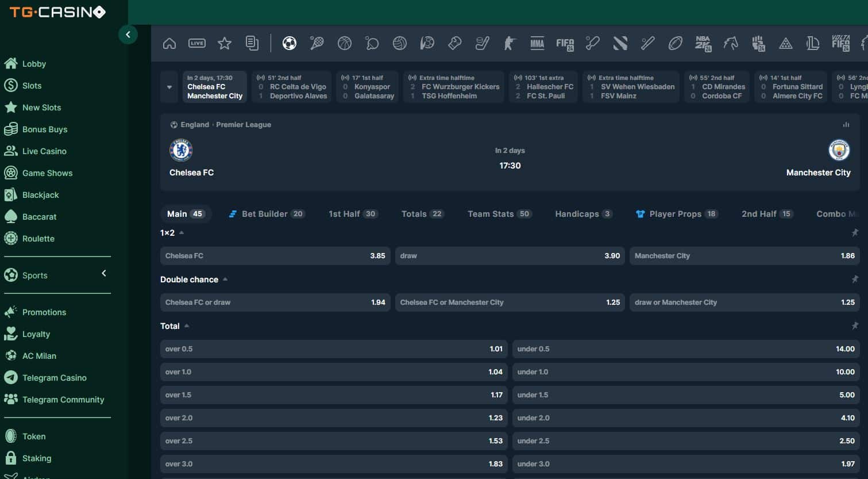This screenshot has width=868, height=479.
Task: Open the LIVE events icon
Action: (197, 43)
